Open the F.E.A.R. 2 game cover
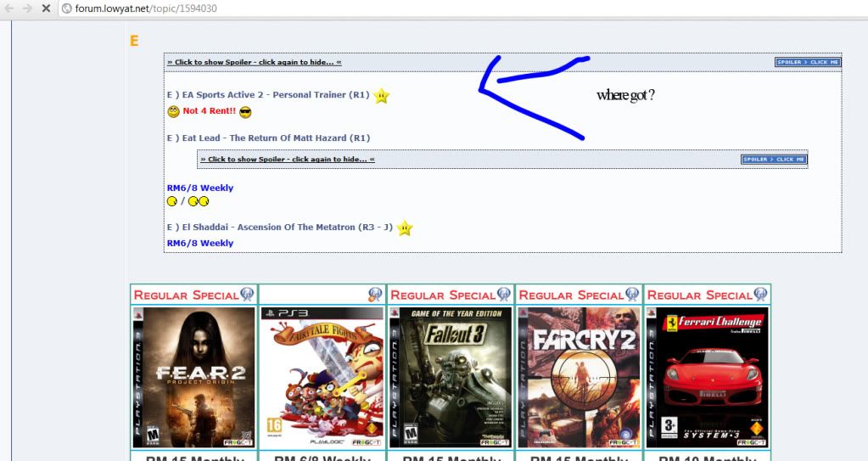Viewport: 868px width, 461px height. click(193, 377)
